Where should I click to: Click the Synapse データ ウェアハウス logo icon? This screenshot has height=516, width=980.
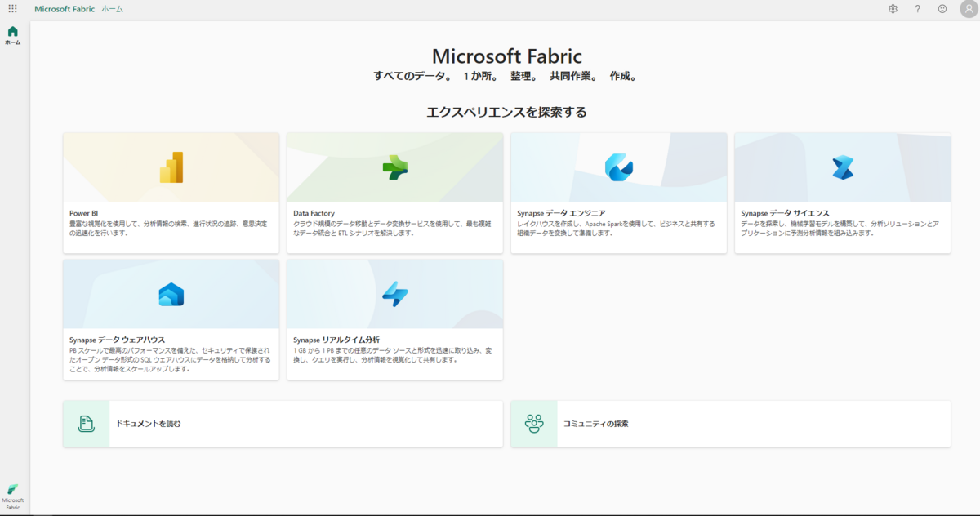click(171, 294)
